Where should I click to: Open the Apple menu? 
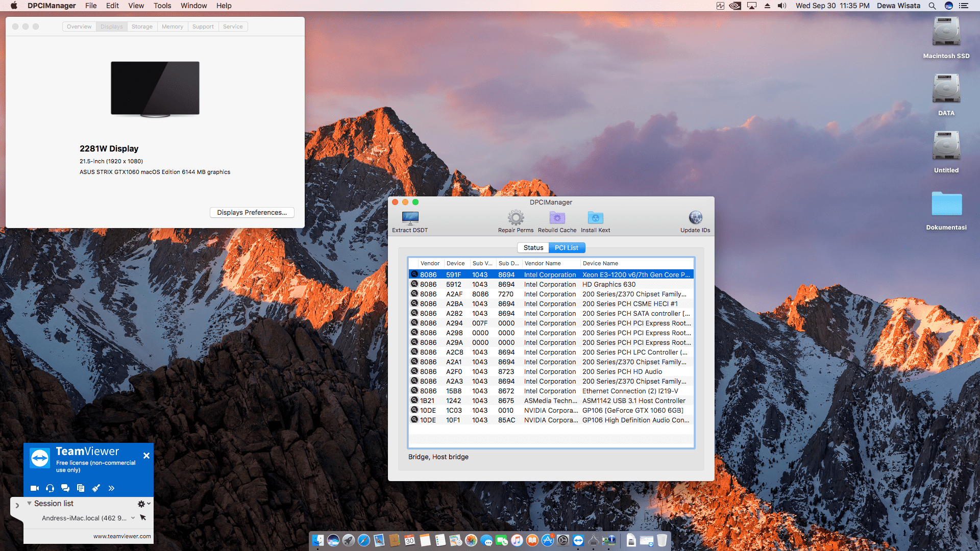tap(14, 6)
